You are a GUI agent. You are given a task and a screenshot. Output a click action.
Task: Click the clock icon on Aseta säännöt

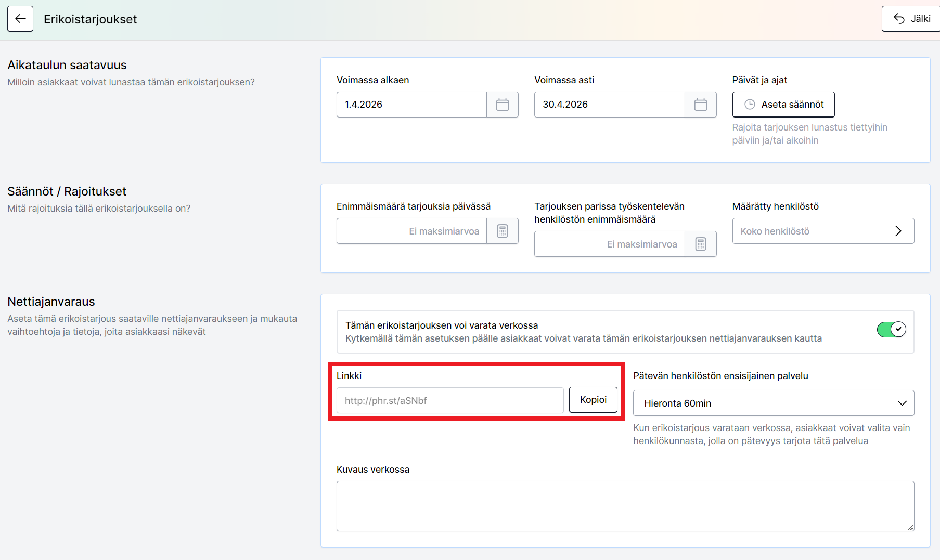click(x=749, y=104)
